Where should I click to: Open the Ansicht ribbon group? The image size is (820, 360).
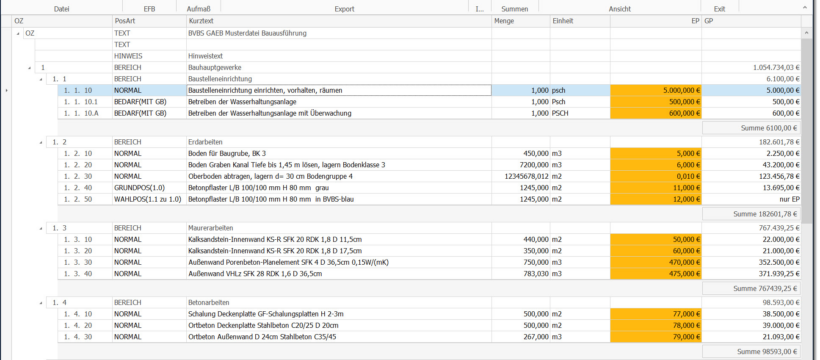(x=619, y=9)
